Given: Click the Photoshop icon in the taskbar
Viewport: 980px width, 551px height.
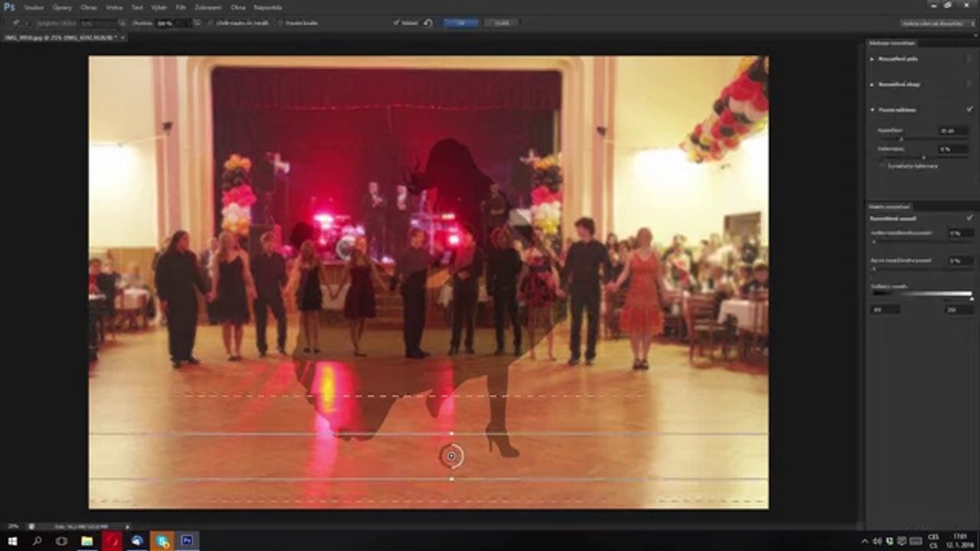Looking at the screenshot, I should pos(187,541).
